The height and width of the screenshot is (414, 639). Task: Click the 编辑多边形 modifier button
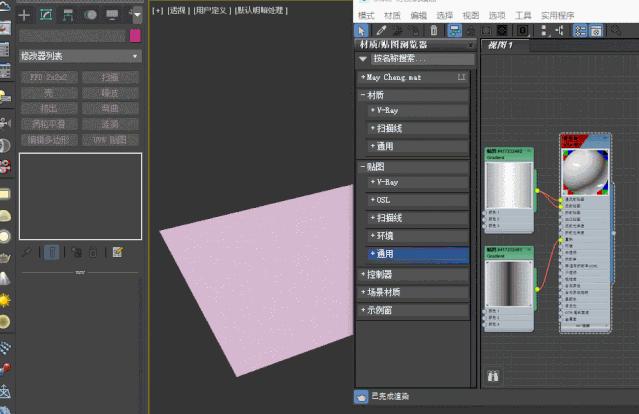(49, 140)
